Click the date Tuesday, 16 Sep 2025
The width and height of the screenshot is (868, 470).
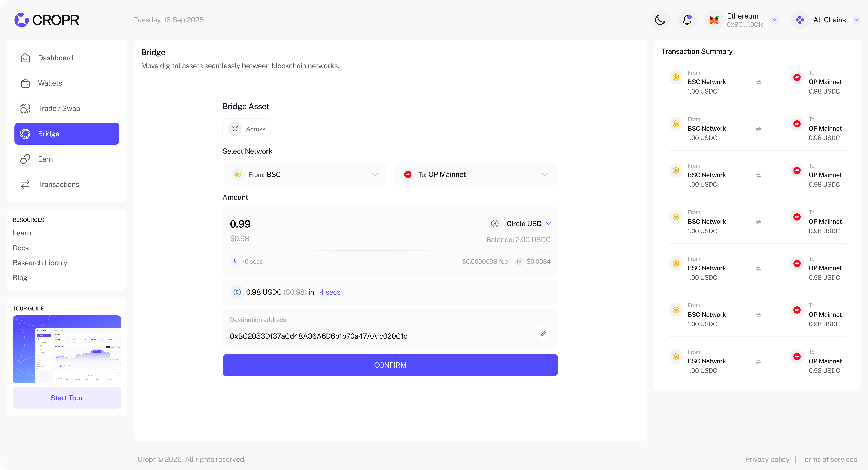pyautogui.click(x=169, y=20)
